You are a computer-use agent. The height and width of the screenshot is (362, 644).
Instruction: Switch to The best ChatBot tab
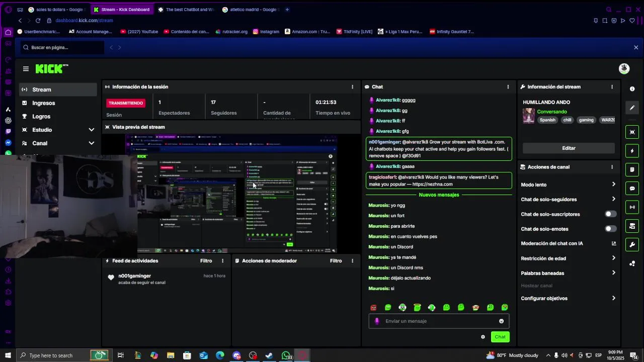coord(186,10)
